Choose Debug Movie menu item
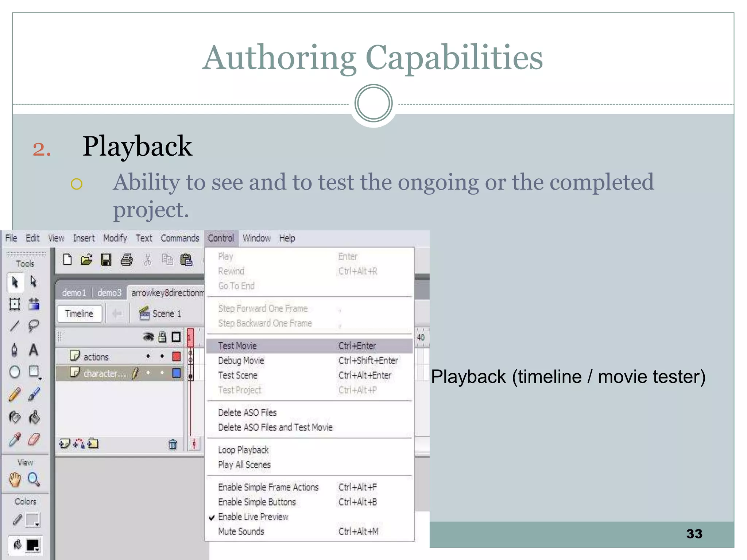The width and height of the screenshot is (747, 560). coord(310,361)
